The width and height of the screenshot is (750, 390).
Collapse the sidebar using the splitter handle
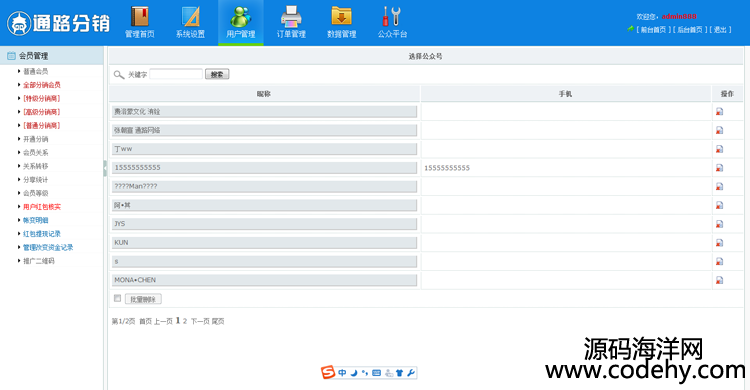[105, 168]
